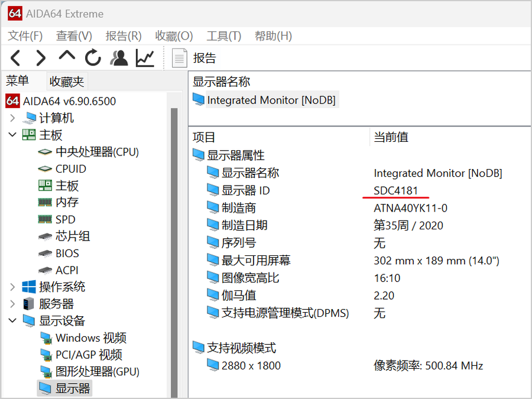
Task: Select the 2880 x 1800 video mode row
Action: point(251,365)
